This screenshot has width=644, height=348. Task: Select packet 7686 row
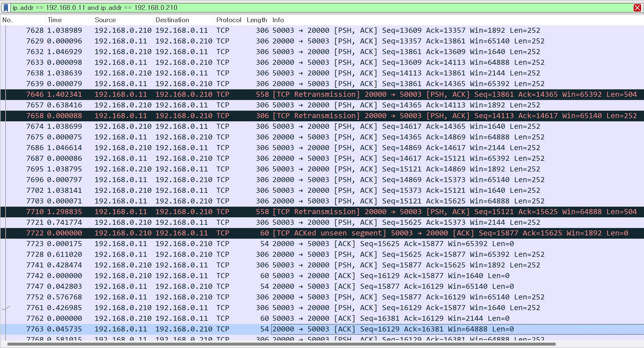[x=322, y=148]
